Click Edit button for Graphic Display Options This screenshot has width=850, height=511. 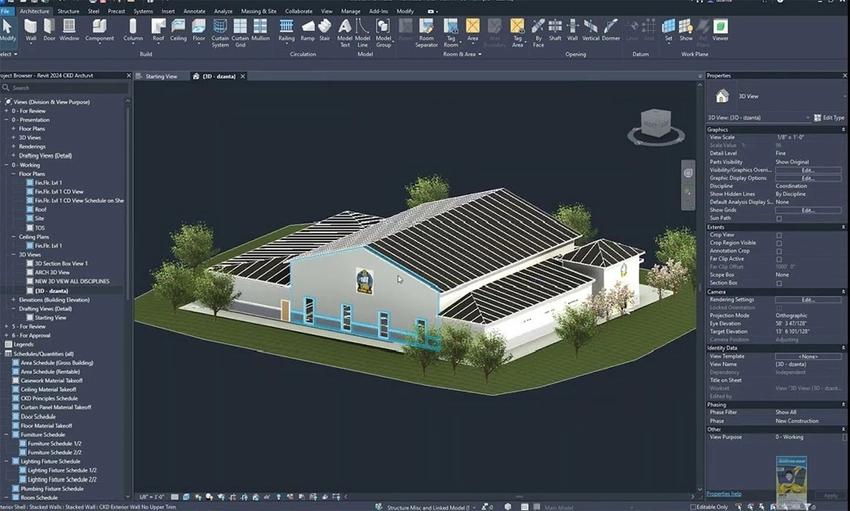tap(807, 178)
